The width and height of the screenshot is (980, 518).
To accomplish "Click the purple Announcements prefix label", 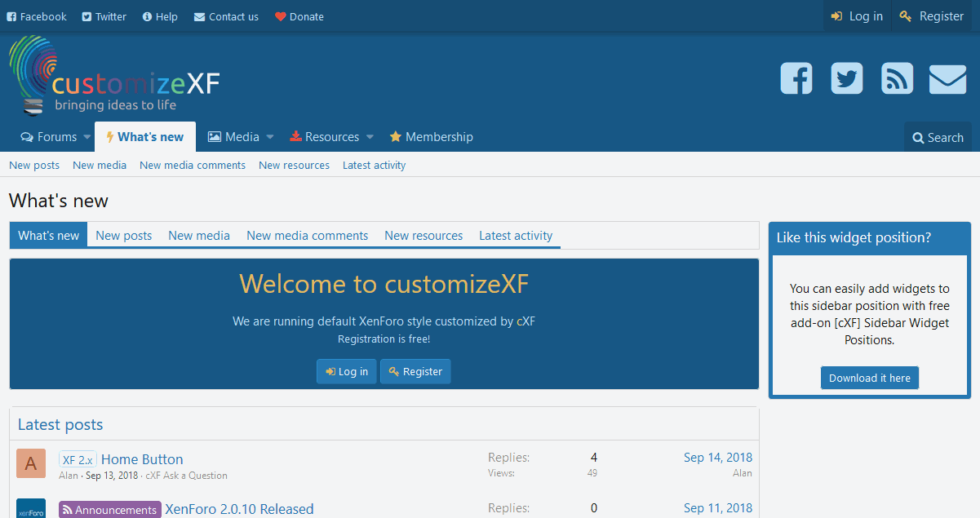I will coord(109,510).
